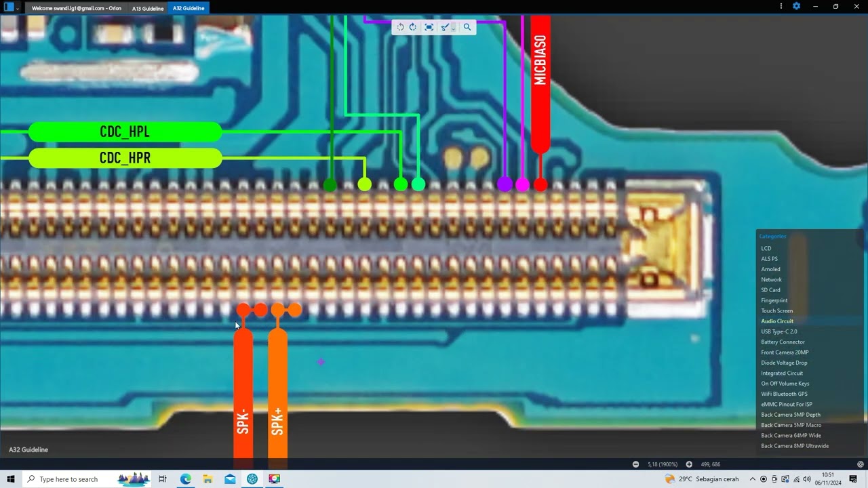Open the network Wi-Fi tray icon
Viewport: 868px width, 488px height.
tap(795, 479)
